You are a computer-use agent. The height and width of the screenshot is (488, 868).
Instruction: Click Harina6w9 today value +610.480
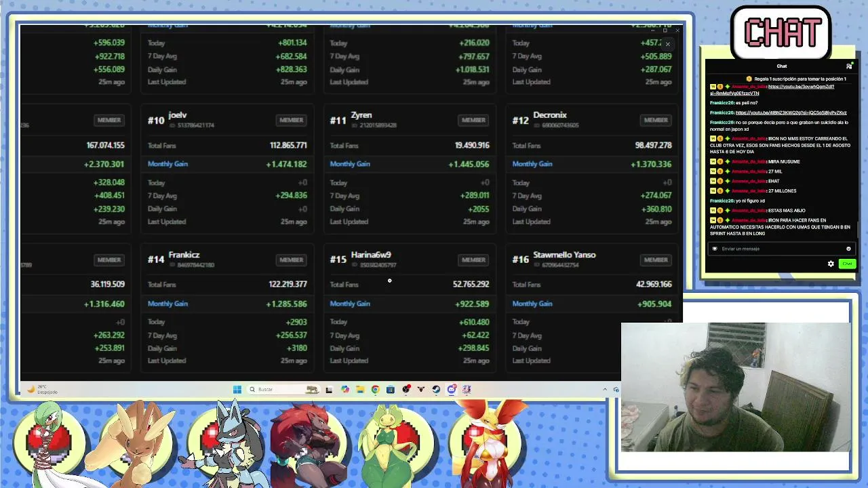[473, 322]
